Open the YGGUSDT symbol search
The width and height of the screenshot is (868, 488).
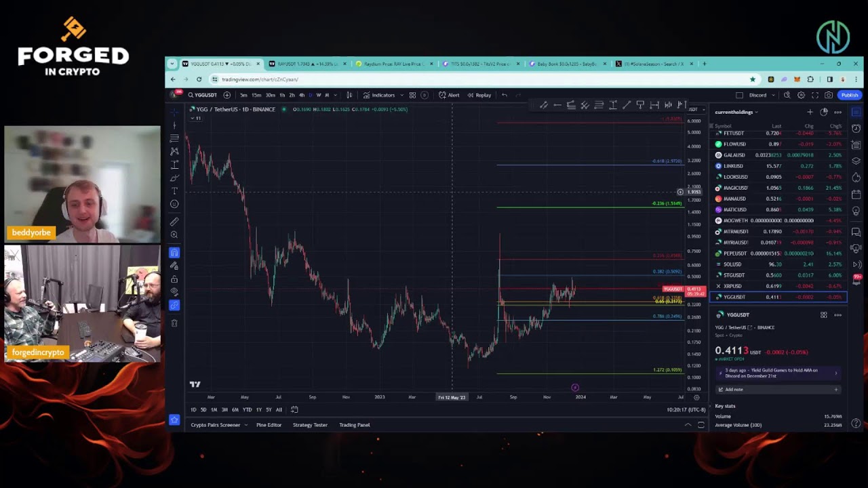pos(202,95)
